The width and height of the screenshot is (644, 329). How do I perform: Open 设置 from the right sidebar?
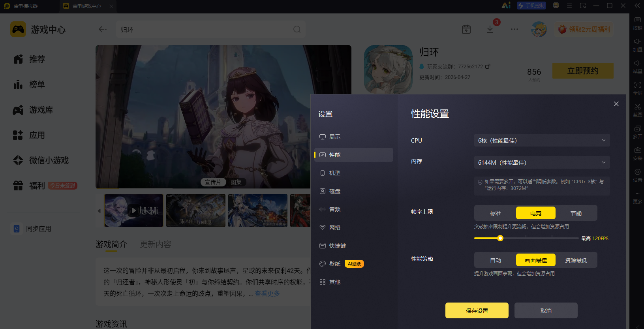pyautogui.click(x=637, y=175)
